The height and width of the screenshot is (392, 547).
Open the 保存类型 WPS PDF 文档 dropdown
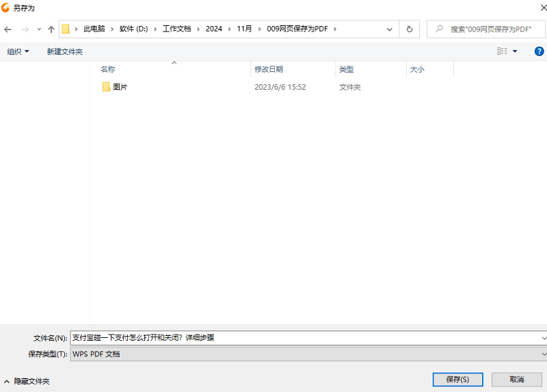pyautogui.click(x=308, y=354)
